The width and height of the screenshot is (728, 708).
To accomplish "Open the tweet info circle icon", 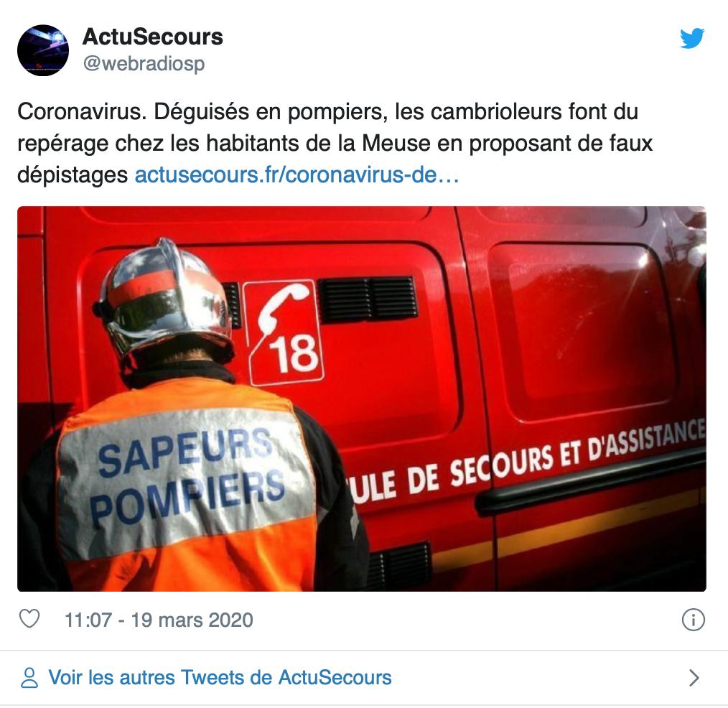I will [x=693, y=620].
